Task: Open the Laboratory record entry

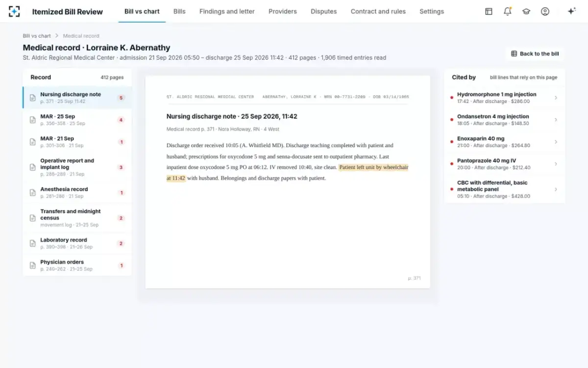Action: tap(77, 243)
